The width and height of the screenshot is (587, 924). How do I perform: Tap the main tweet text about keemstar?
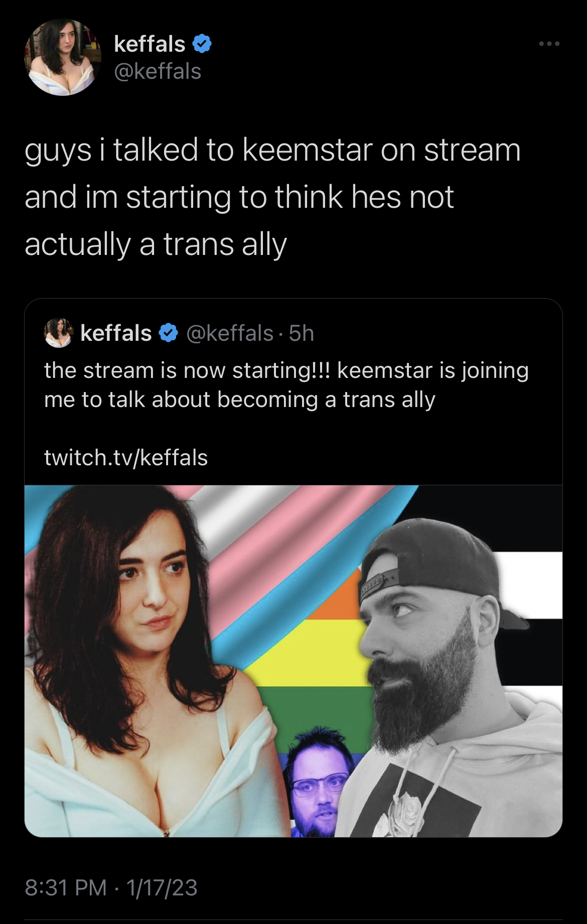click(272, 197)
